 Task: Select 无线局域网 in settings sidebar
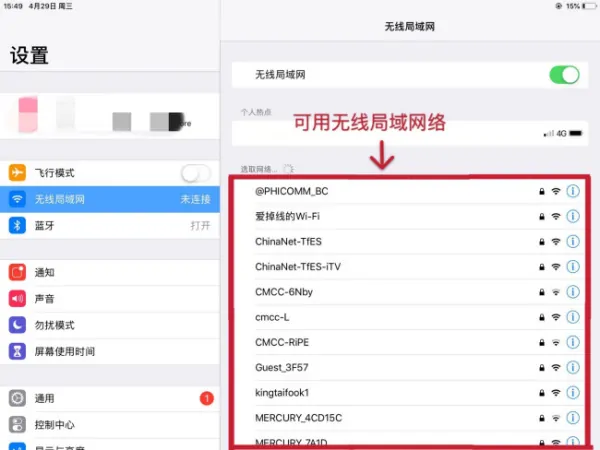110,199
